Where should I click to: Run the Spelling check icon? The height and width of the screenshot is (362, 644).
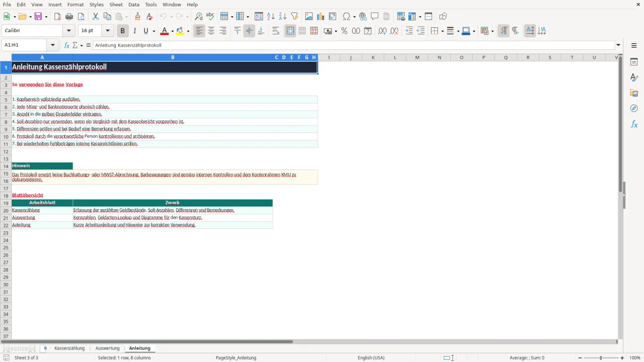click(x=210, y=17)
